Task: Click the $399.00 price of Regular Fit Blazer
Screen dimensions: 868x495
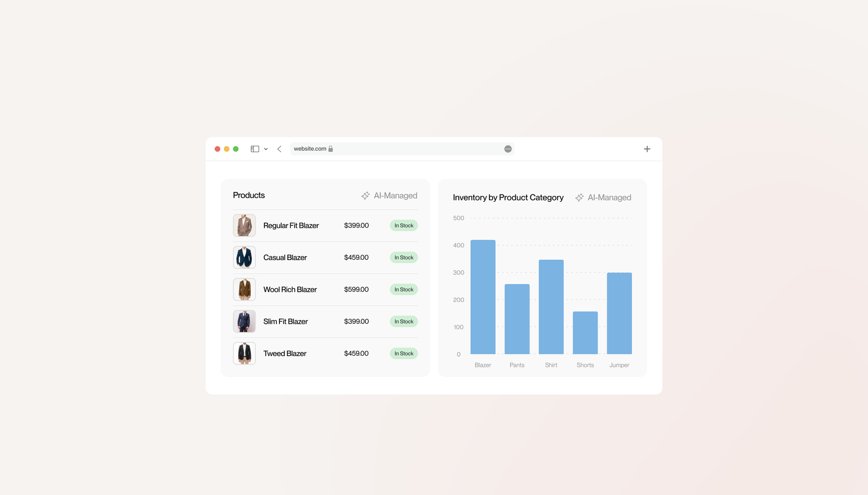Action: click(x=356, y=225)
